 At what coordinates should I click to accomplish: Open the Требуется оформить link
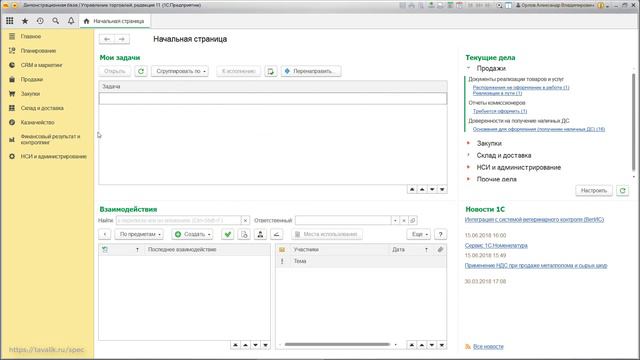(x=500, y=111)
